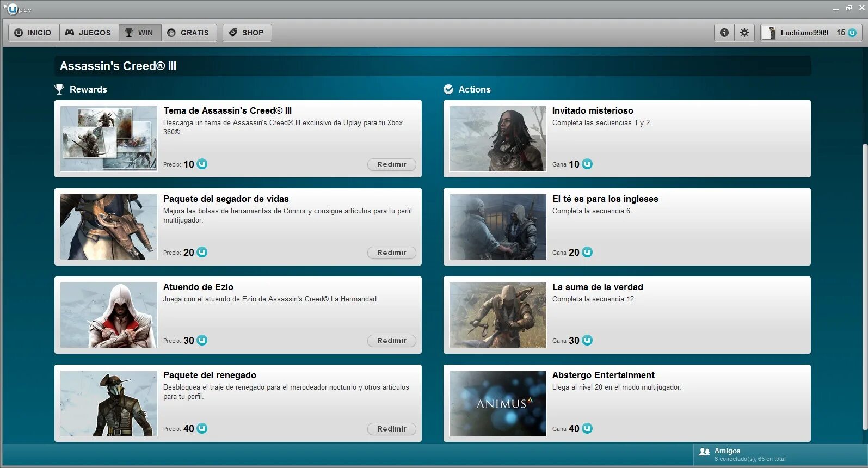Screen dimensions: 868x468
Task: Click the Paquete del renegado thumbnail
Action: [109, 403]
